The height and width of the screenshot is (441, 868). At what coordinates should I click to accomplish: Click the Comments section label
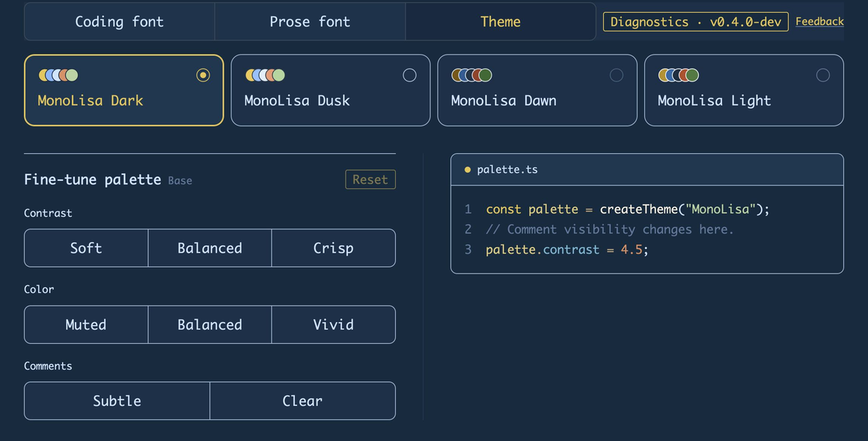click(48, 366)
